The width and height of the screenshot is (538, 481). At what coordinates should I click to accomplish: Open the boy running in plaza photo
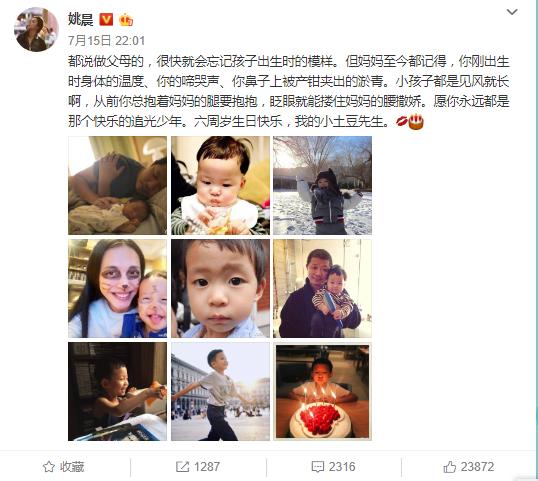pyautogui.click(x=221, y=391)
